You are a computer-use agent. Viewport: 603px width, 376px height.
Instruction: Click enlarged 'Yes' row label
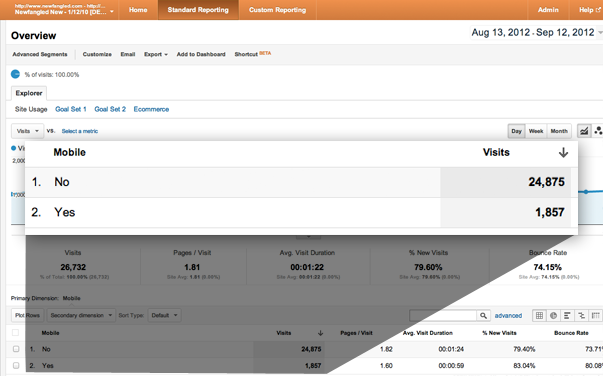point(65,212)
